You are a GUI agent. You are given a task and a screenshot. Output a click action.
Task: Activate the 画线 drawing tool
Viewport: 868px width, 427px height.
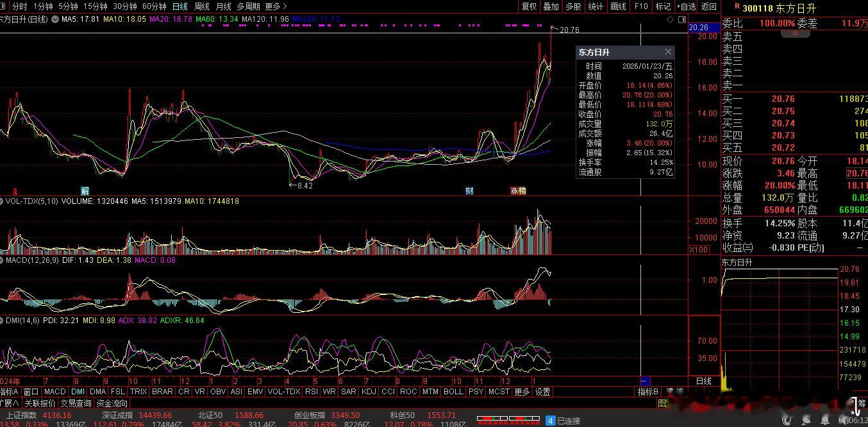coord(618,6)
